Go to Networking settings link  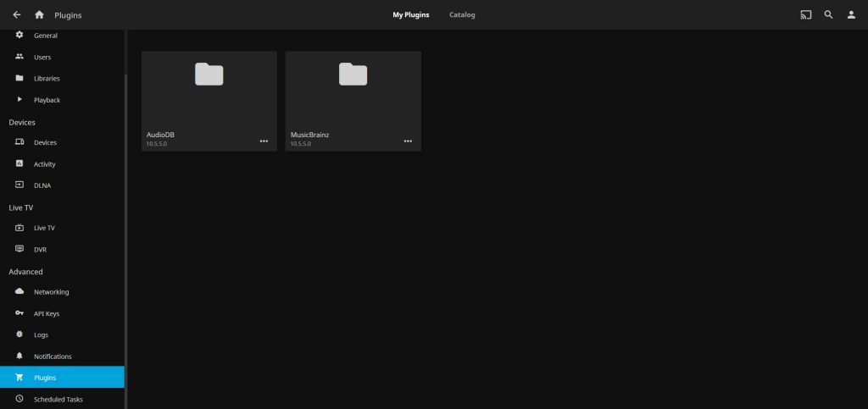62,292
